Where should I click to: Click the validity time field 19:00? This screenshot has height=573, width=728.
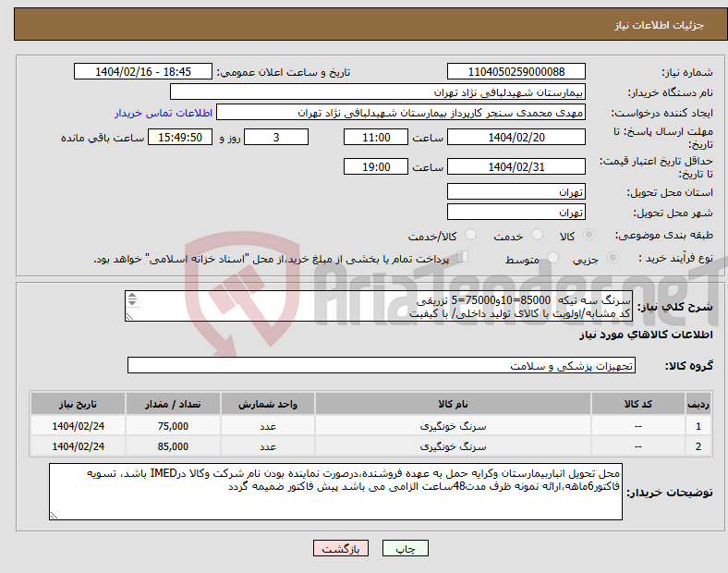[x=376, y=166]
